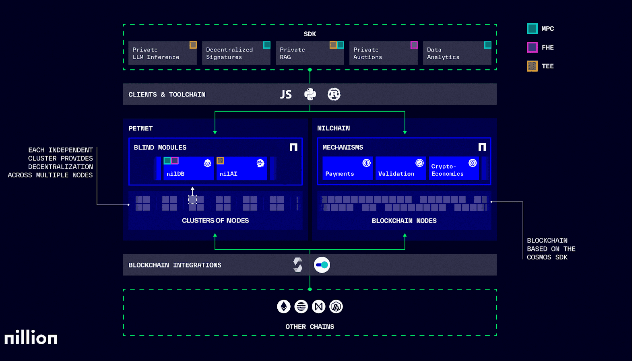Click the TEE orange legend swatch
This screenshot has width=644, height=362.
coord(532,66)
